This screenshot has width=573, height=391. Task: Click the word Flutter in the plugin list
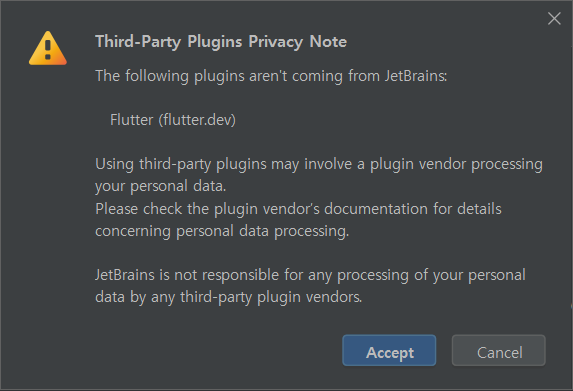coord(132,120)
